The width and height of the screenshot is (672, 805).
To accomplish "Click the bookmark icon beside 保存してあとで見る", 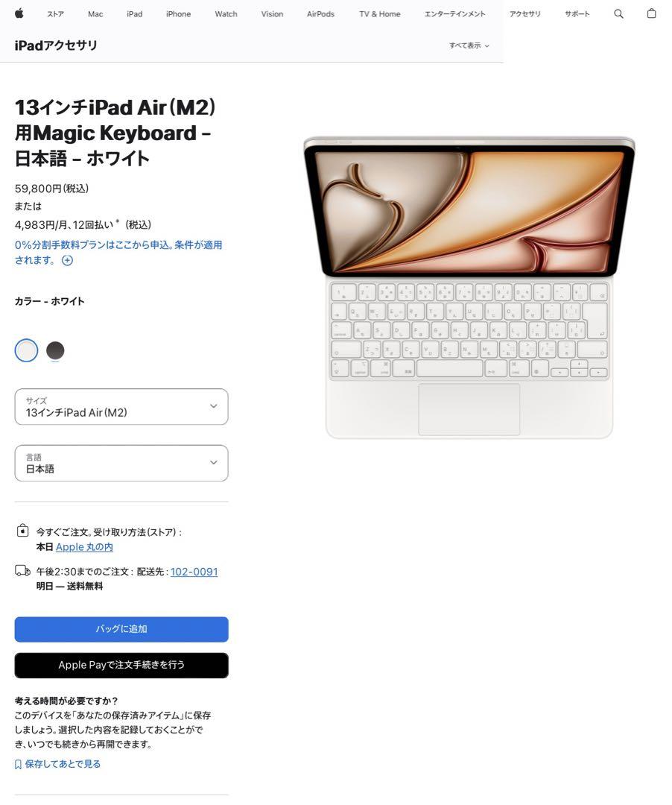I will (18, 765).
